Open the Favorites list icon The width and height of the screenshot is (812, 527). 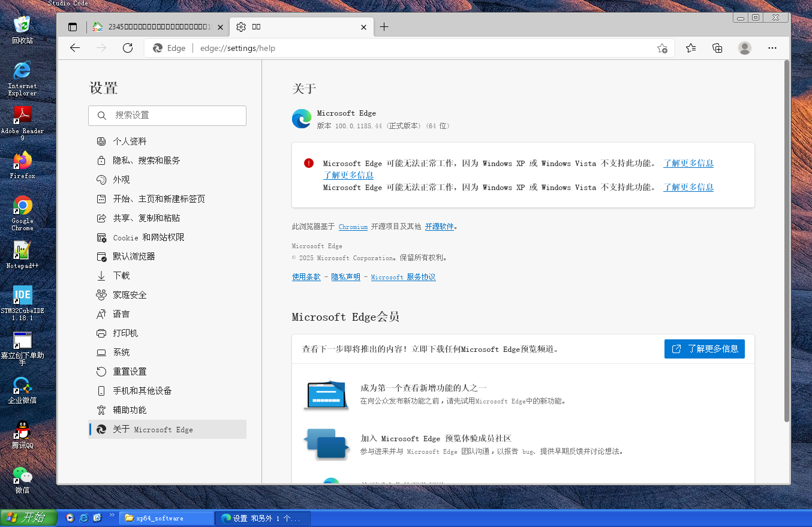691,48
